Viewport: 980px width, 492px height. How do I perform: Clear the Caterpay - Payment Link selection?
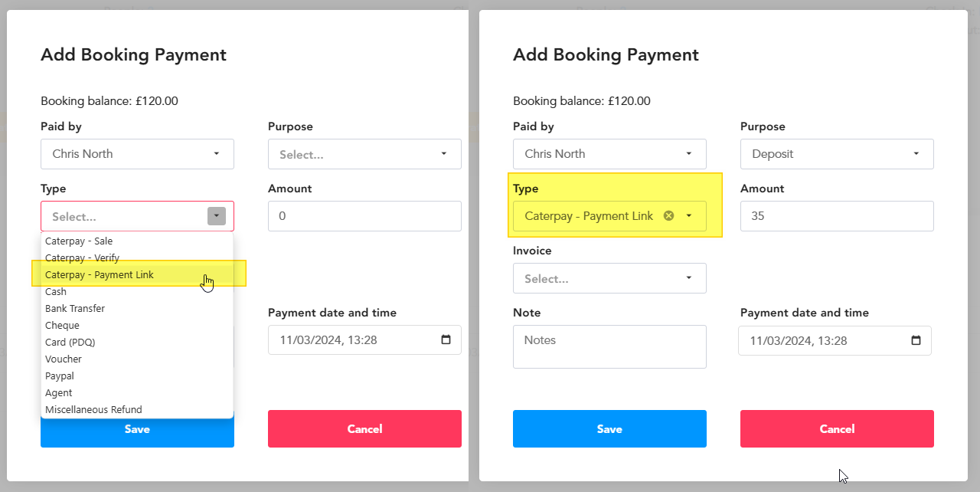coord(668,216)
